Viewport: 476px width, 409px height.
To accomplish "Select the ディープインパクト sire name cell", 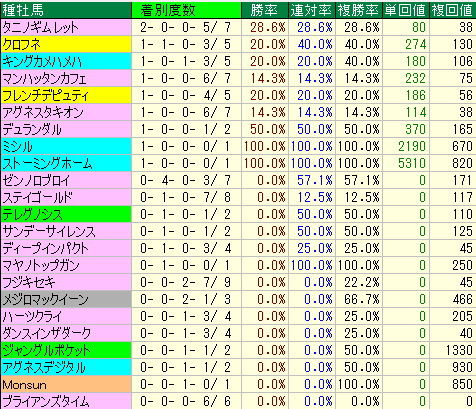I will (66, 248).
